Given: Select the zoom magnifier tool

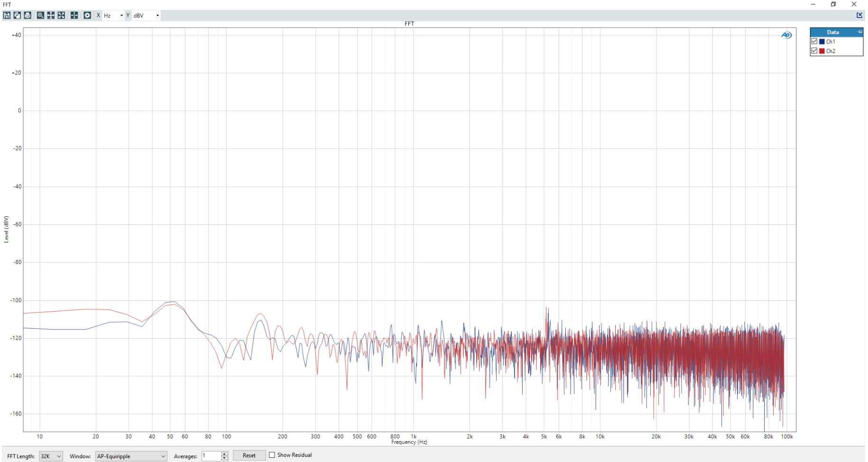Looking at the screenshot, I should click(x=40, y=15).
